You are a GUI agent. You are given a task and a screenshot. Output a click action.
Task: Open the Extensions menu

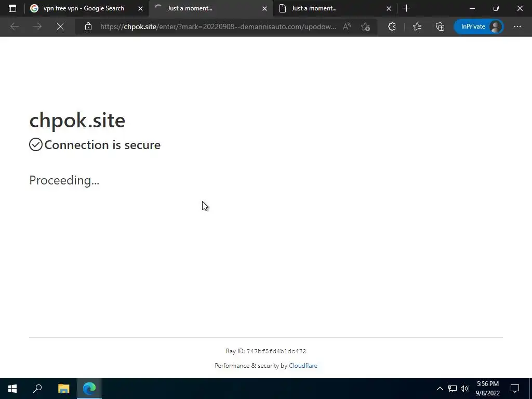point(392,26)
